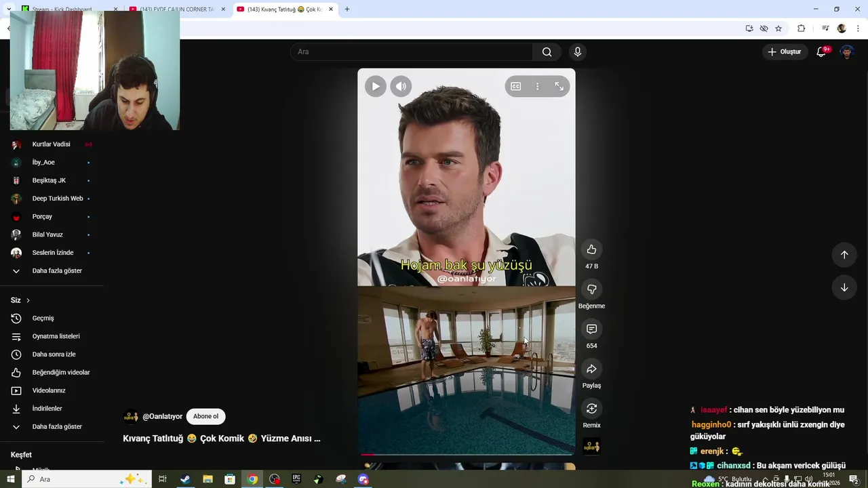Click the install app icon in address bar

tap(749, 28)
